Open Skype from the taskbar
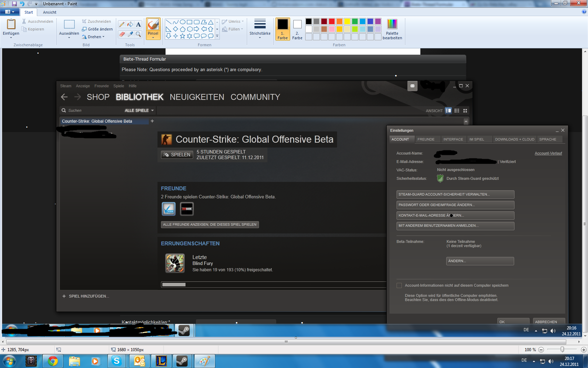This screenshot has width=588, height=368. [x=117, y=361]
